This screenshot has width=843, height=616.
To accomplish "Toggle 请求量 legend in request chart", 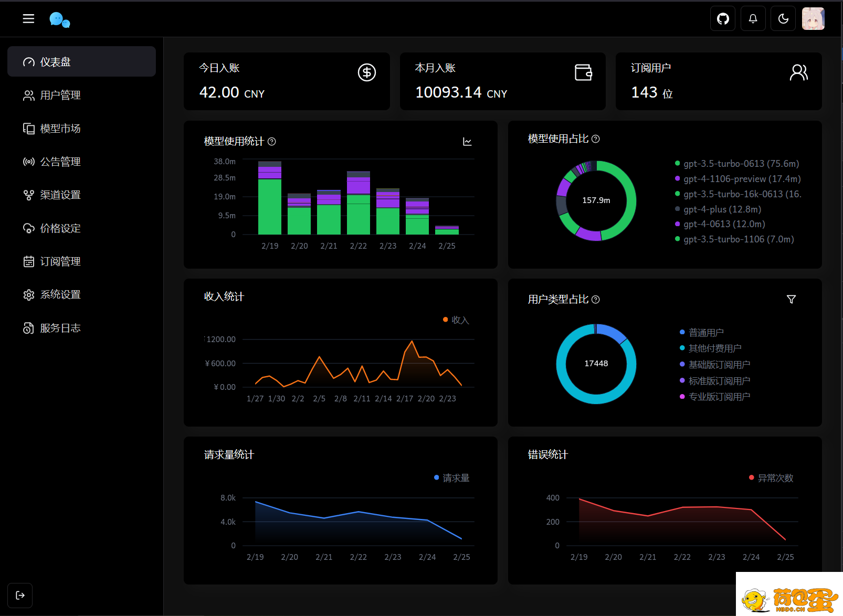I will (x=452, y=478).
